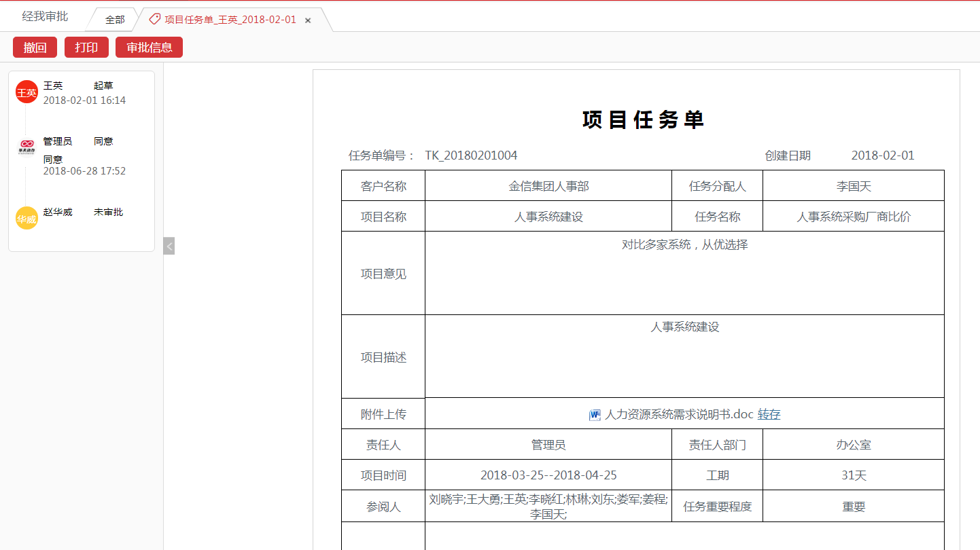Click the 打印 button

click(86, 47)
